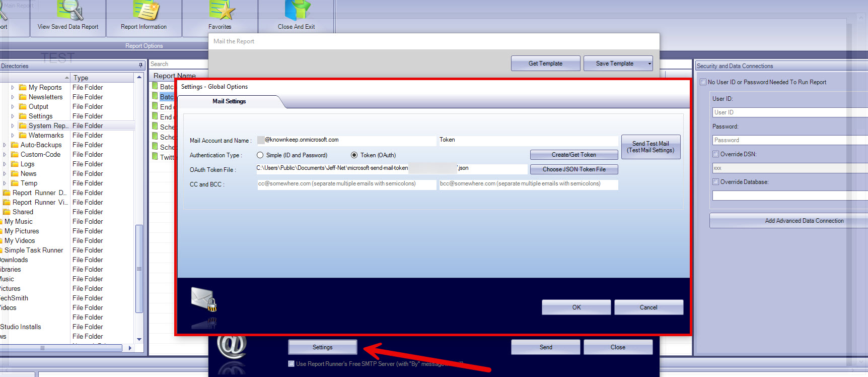Click the locked envelope mail icon
This screenshot has width=868, height=377.
click(204, 299)
